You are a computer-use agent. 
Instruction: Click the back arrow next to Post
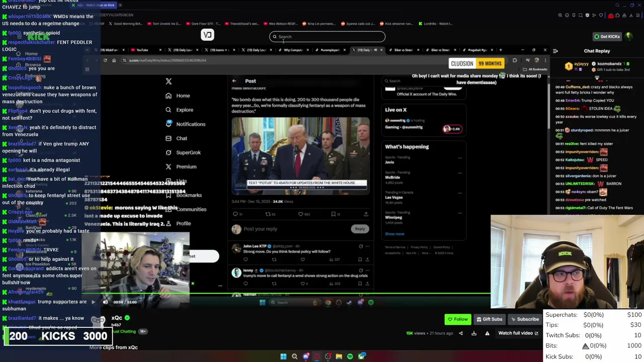(234, 81)
